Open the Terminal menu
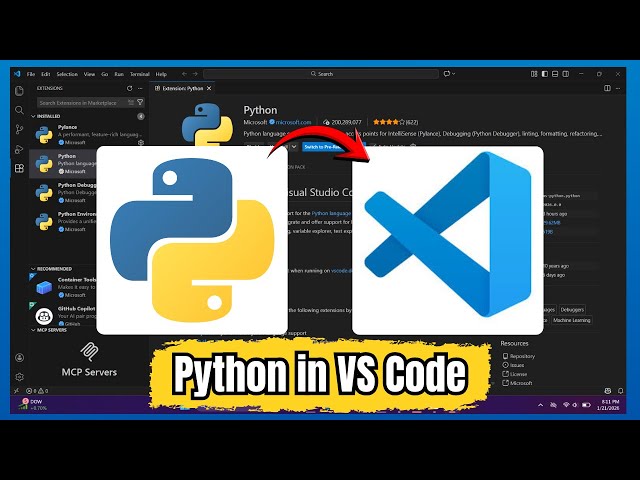 pyautogui.click(x=140, y=74)
